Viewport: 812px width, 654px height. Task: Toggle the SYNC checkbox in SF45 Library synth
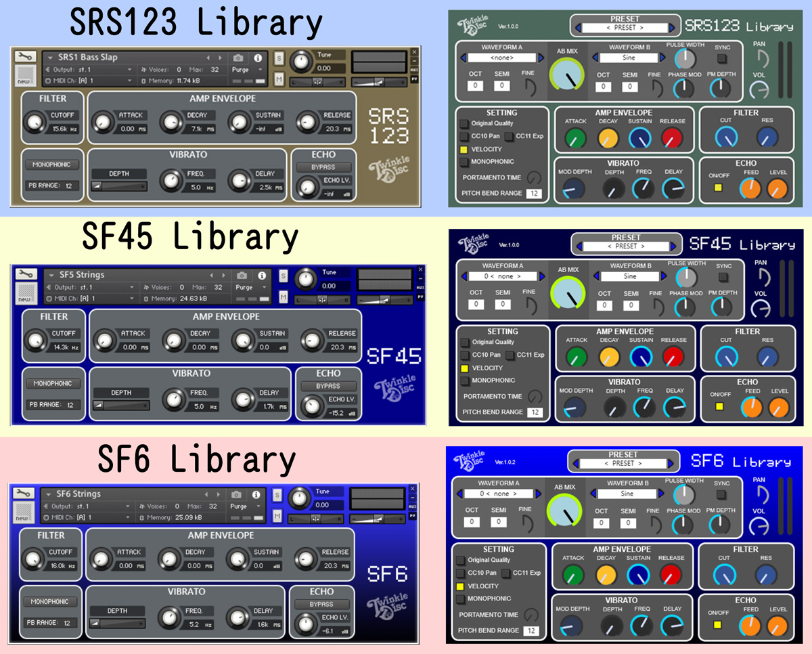(723, 278)
